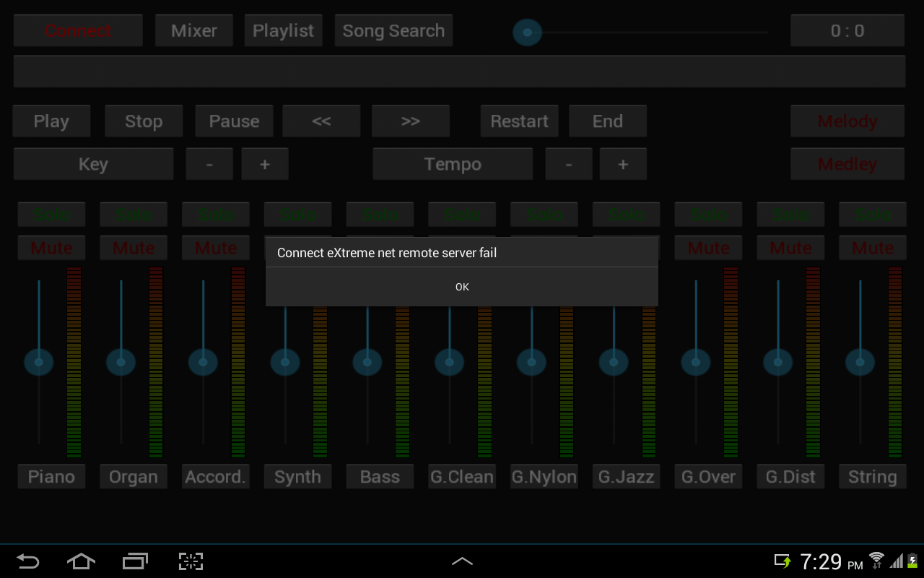Tap the screenshot capture icon
This screenshot has width=924, height=578.
191,561
